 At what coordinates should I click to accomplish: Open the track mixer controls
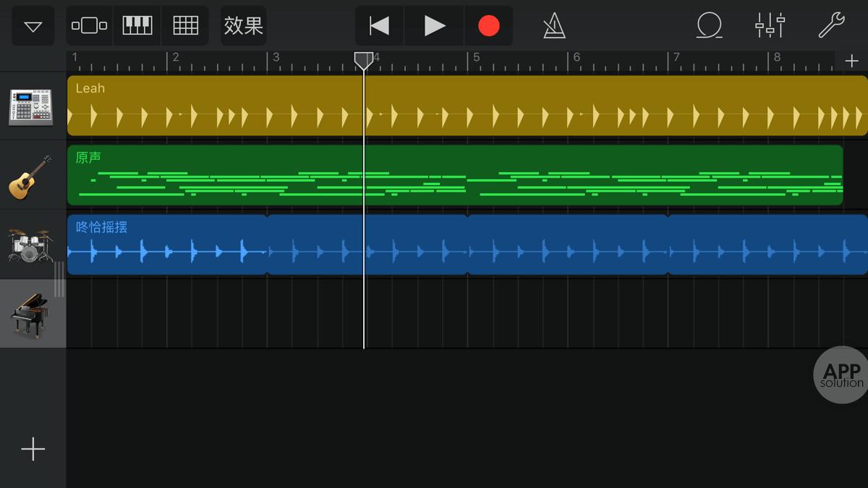[770, 26]
